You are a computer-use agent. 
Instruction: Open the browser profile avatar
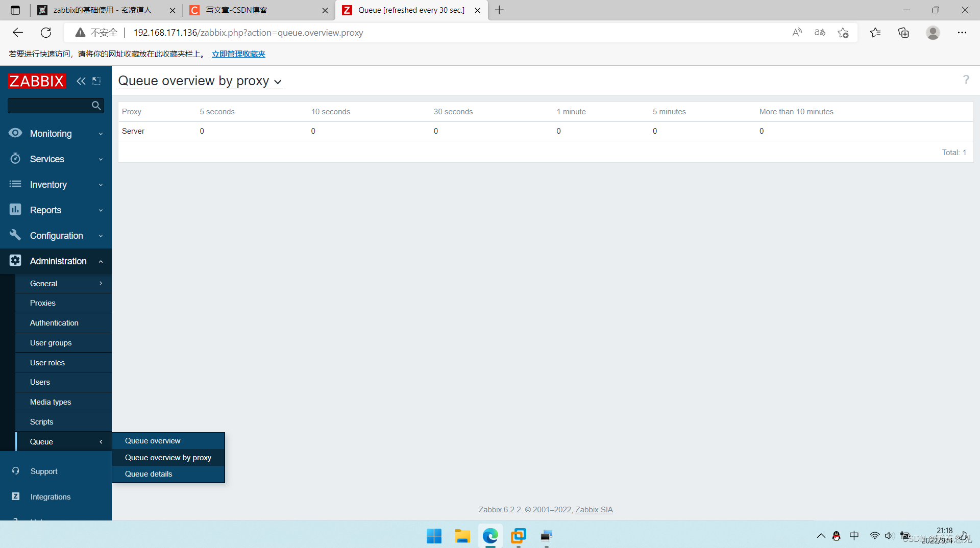pyautogui.click(x=933, y=33)
